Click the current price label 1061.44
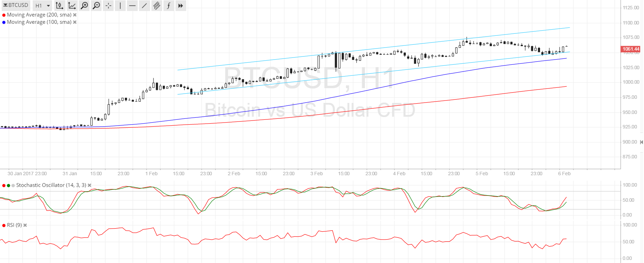The height and width of the screenshot is (263, 644). pos(631,49)
